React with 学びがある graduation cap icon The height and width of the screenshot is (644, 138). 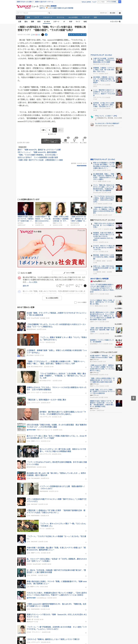[66, 140]
